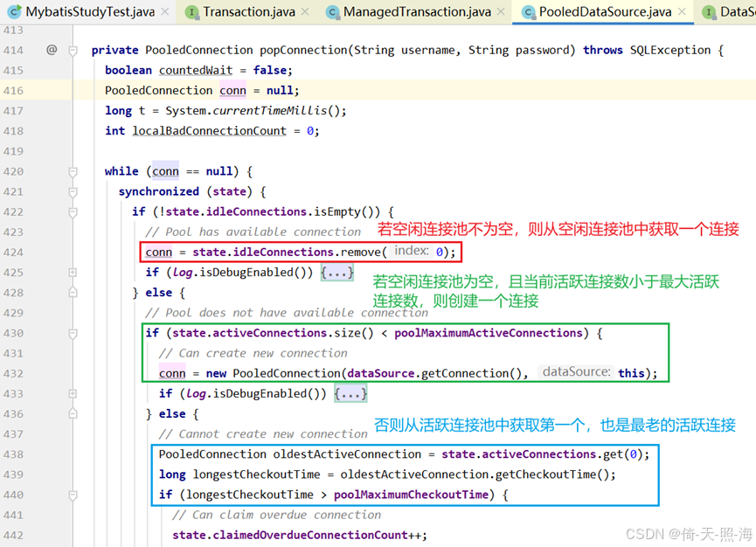This screenshot has width=756, height=547.
Task: Collapse the longestCheckoutTime if block at line 440
Action: (73, 495)
